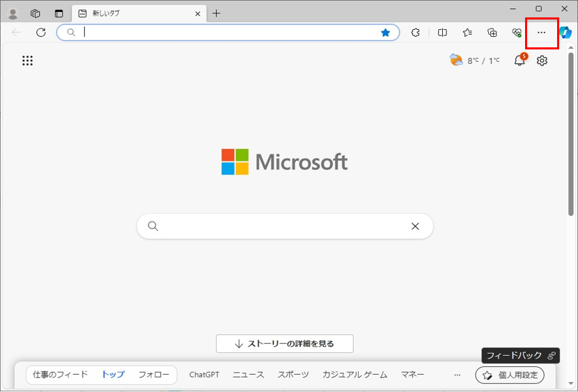The image size is (578, 392).
Task: Open the スポーツ feed category
Action: coord(293,375)
